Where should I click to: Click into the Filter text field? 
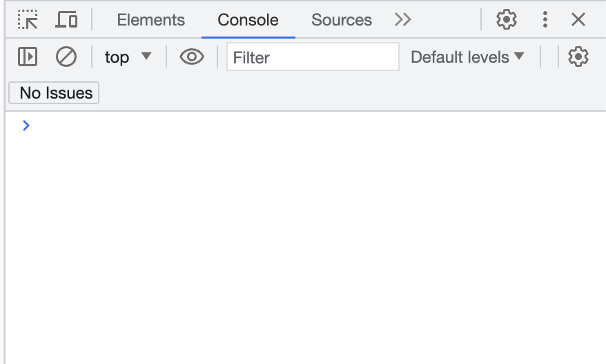313,57
